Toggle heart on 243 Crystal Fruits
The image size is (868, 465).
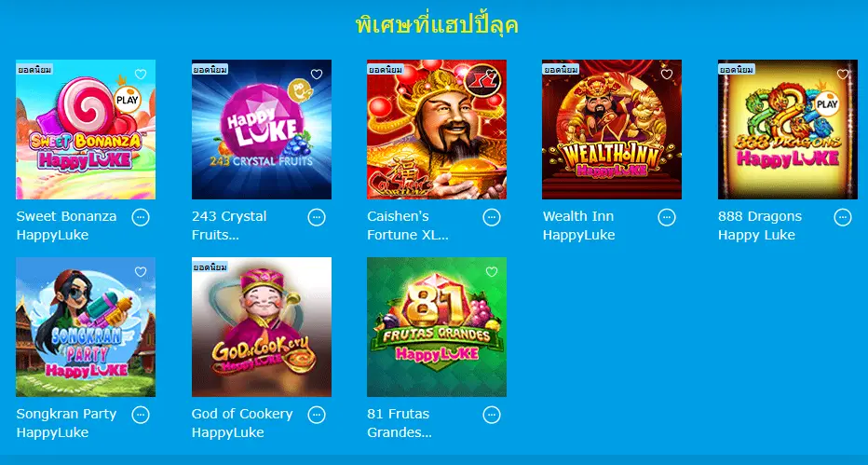click(x=316, y=75)
